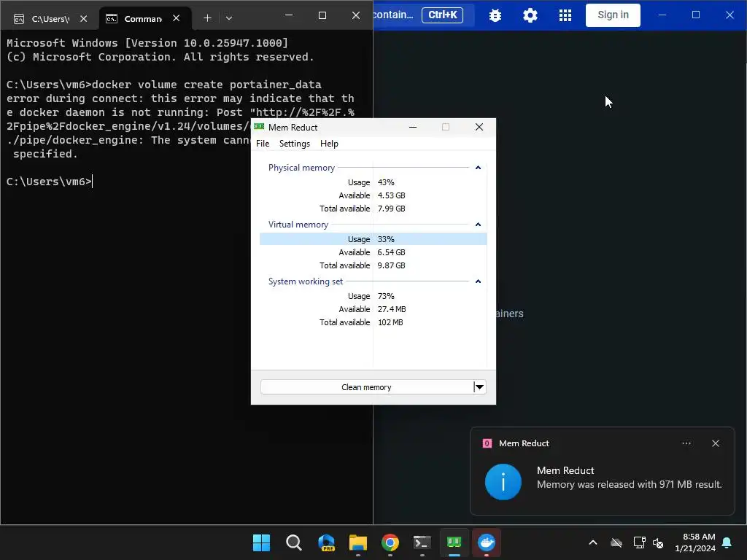This screenshot has width=747, height=560.
Task: Collapse the System working set section
Action: (x=478, y=281)
